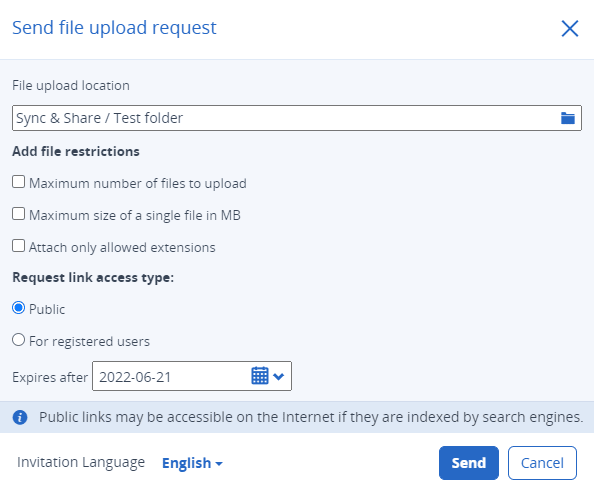Click the File upload location text field
This screenshot has height=491, width=594.
click(297, 118)
